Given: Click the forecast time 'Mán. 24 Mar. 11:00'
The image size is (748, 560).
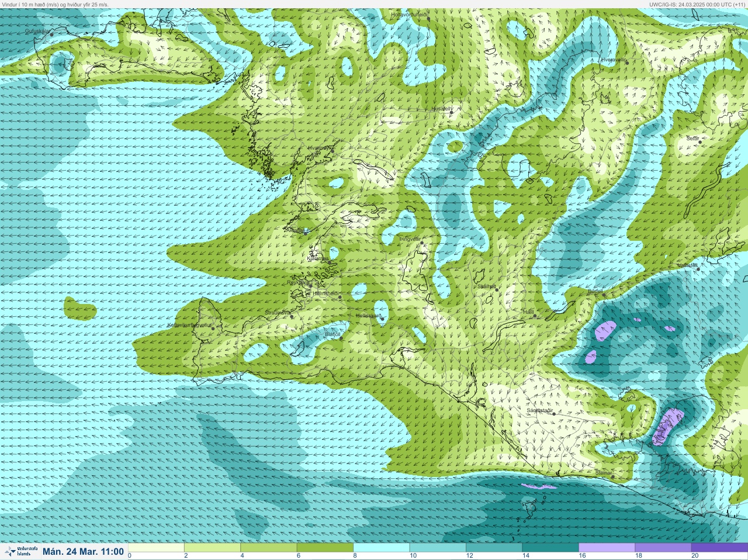Looking at the screenshot, I should 83,552.
